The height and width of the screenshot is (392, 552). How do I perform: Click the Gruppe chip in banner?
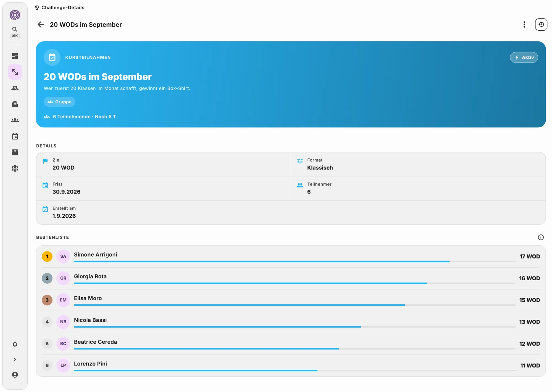[59, 102]
